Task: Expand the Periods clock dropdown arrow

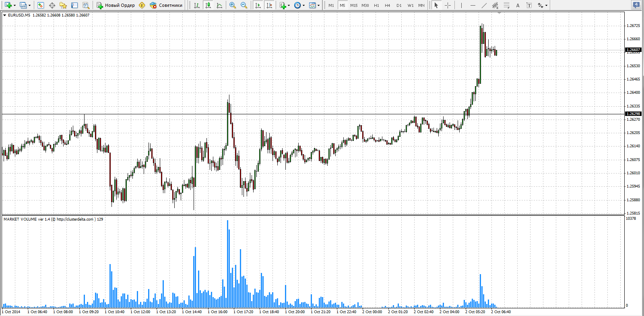Action: click(x=303, y=5)
